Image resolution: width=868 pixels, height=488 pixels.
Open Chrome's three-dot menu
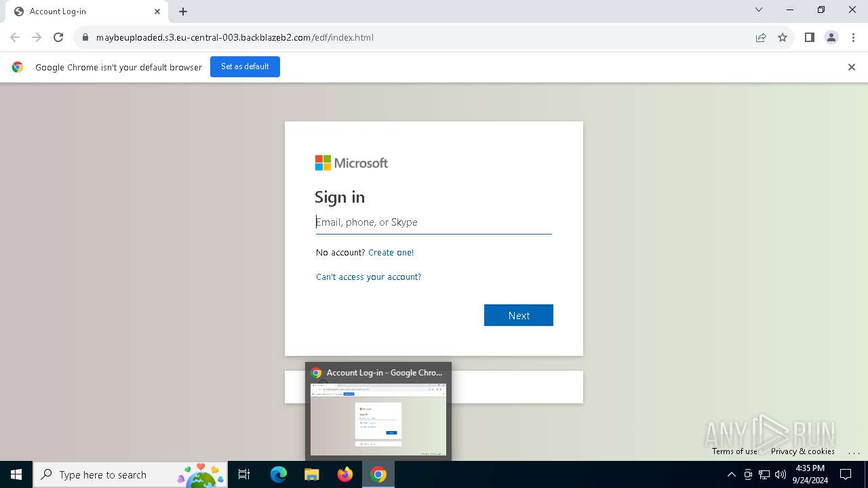point(853,37)
